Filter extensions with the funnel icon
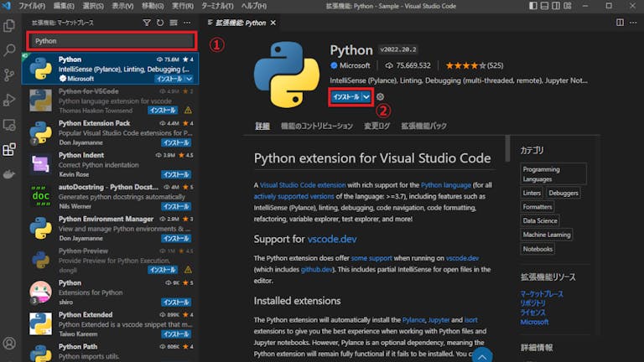644x362 pixels. (147, 23)
